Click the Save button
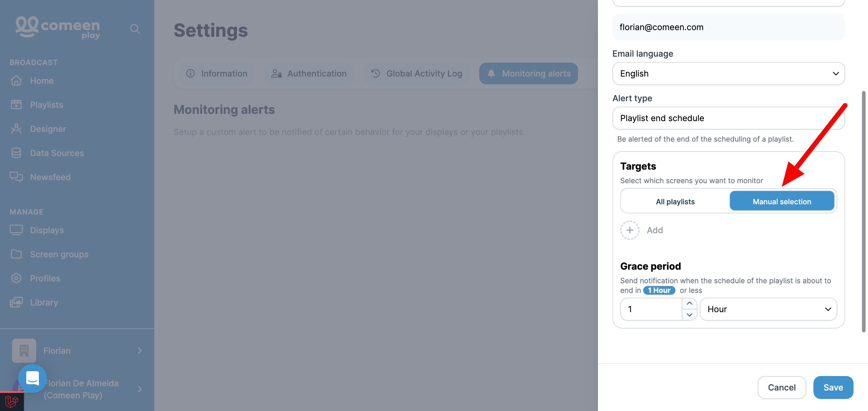Screen dimensions: 868x411 coord(833,387)
